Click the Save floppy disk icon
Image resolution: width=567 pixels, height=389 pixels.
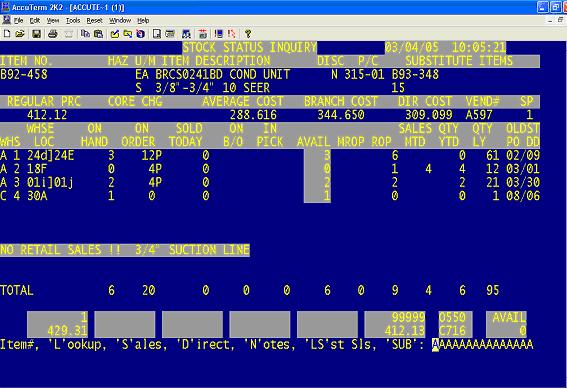[37, 34]
